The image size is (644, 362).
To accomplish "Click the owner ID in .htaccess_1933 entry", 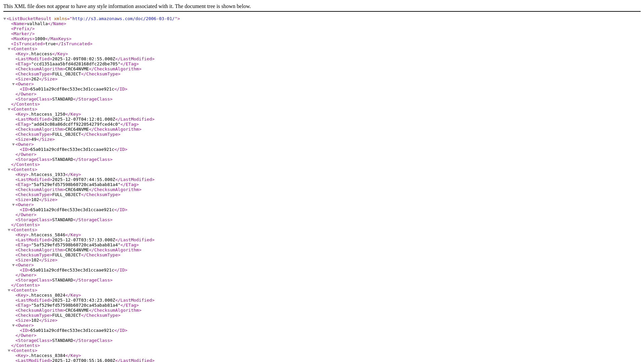I will (x=72, y=210).
